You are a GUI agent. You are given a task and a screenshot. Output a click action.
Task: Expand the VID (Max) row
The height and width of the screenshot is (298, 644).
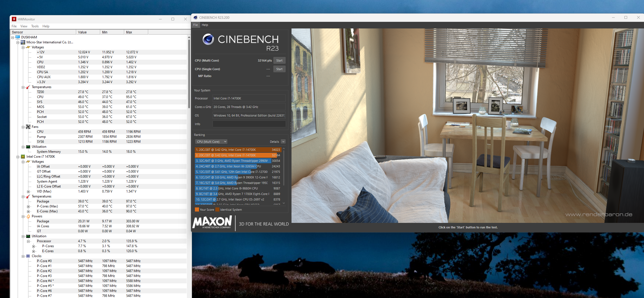[28, 191]
